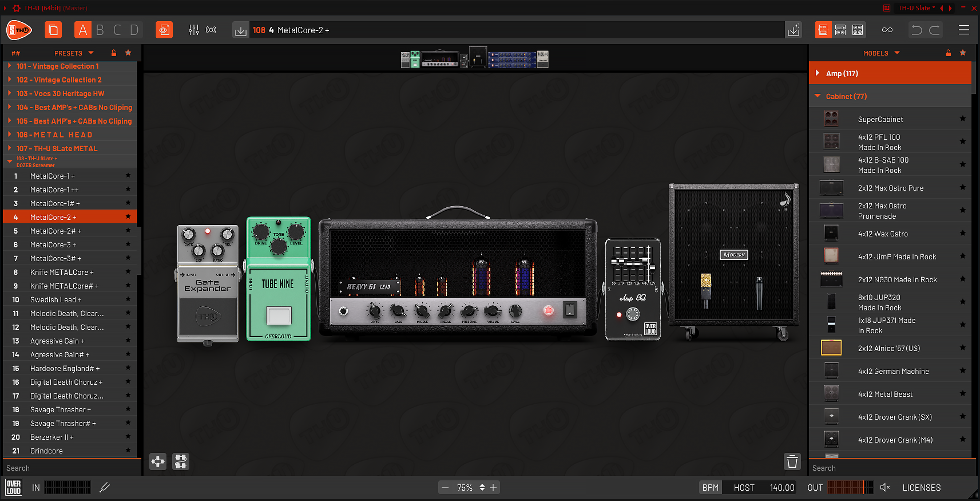This screenshot has height=501, width=980.
Task: Expand the Amp (117) category
Action: click(891, 73)
